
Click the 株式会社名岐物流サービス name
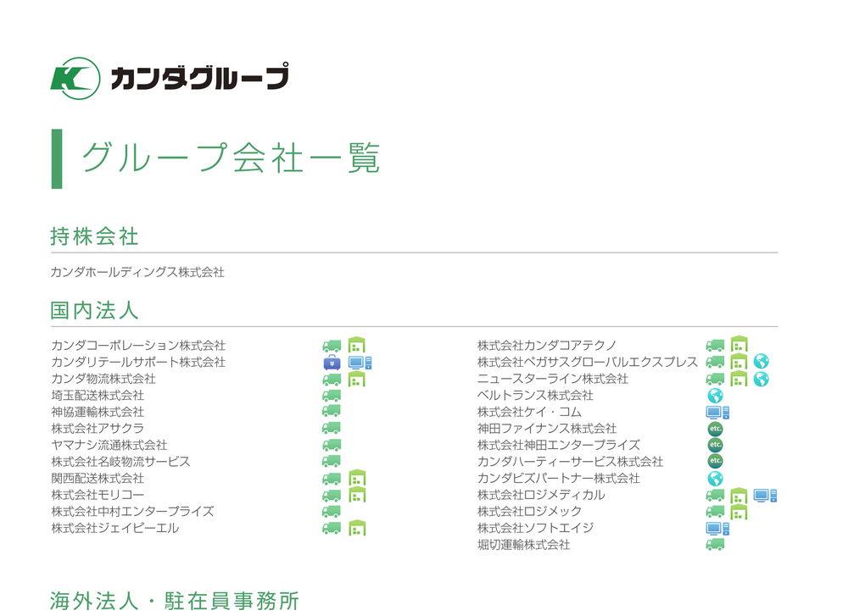pos(121,462)
